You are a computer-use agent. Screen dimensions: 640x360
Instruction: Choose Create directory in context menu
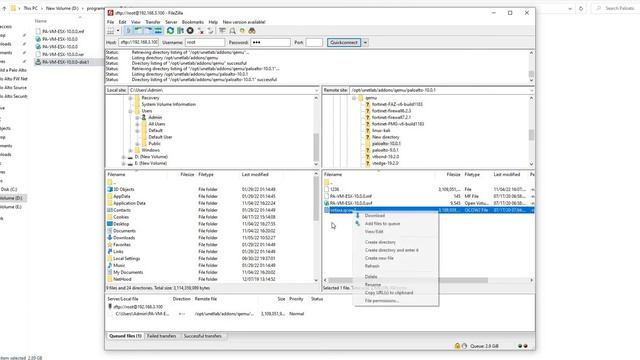pyautogui.click(x=380, y=242)
